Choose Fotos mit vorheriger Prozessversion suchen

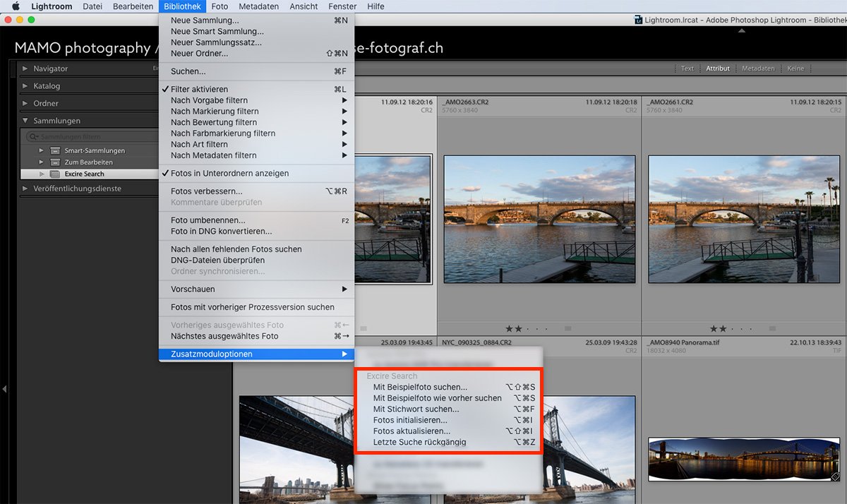(x=257, y=307)
